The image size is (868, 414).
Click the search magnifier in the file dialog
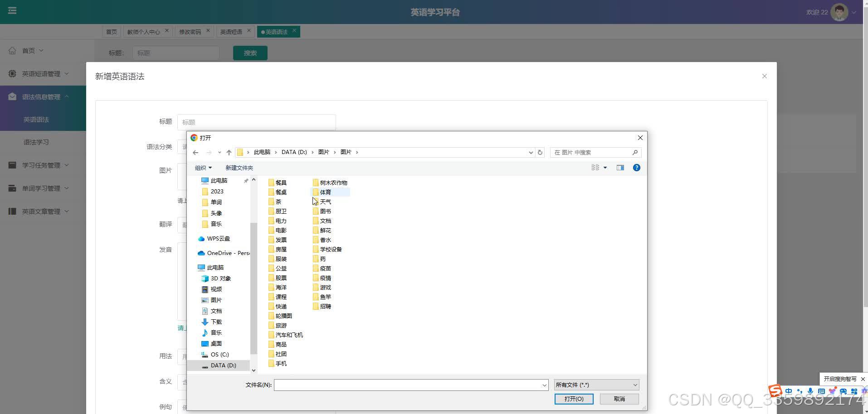click(635, 153)
